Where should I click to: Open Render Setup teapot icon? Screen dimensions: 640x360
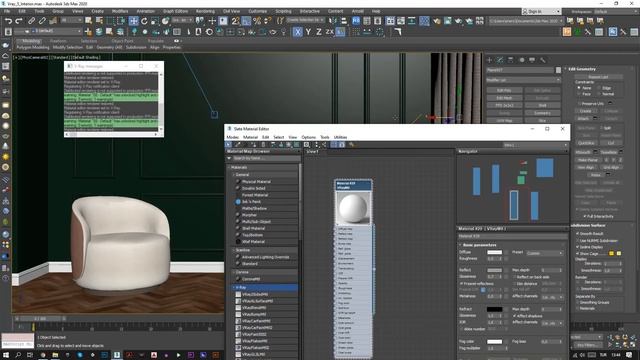(x=437, y=21)
